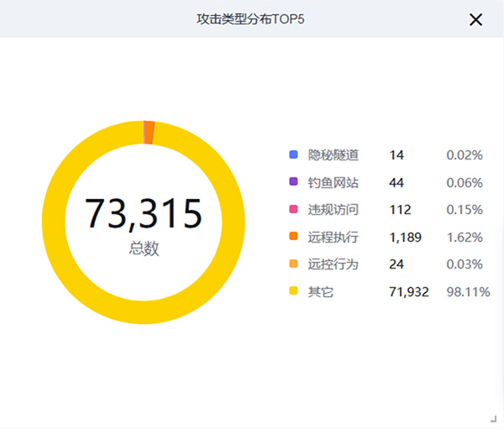
Task: Click the 98.11% percentage value
Action: coord(468,291)
